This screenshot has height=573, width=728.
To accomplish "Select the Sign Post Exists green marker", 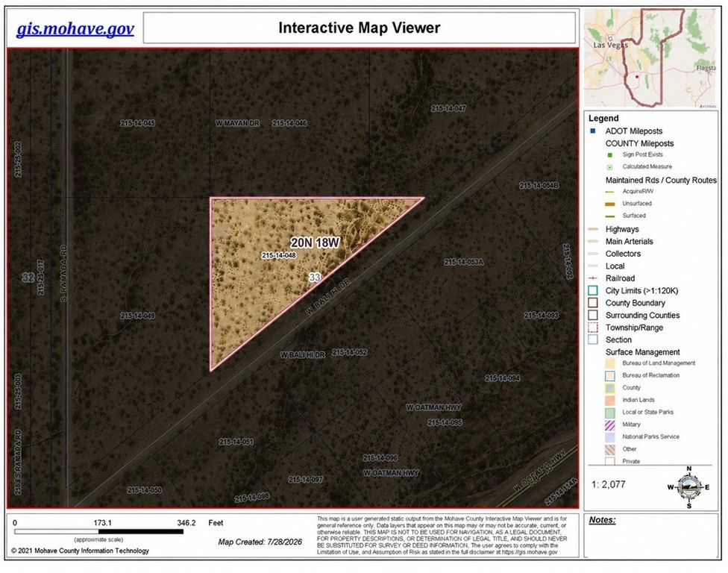I will click(610, 155).
